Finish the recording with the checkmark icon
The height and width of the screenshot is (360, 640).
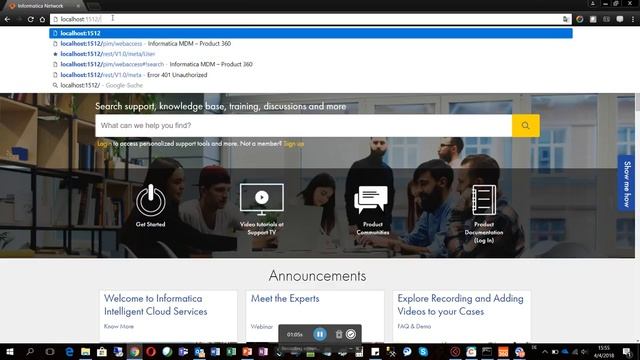pos(351,334)
